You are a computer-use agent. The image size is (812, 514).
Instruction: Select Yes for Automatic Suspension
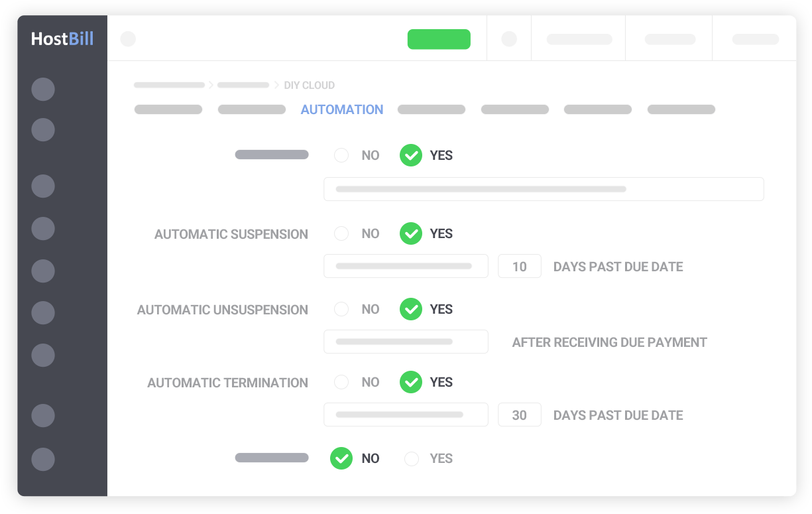[x=411, y=233]
